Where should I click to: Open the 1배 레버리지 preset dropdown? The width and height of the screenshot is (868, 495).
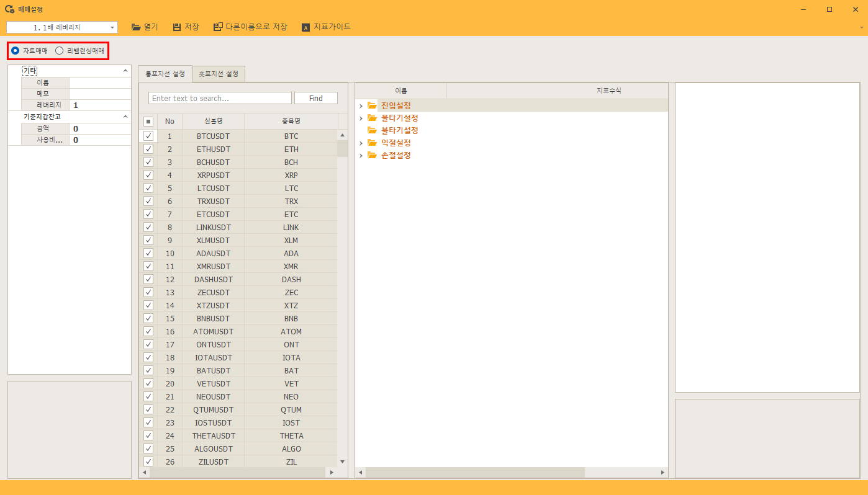(x=112, y=27)
